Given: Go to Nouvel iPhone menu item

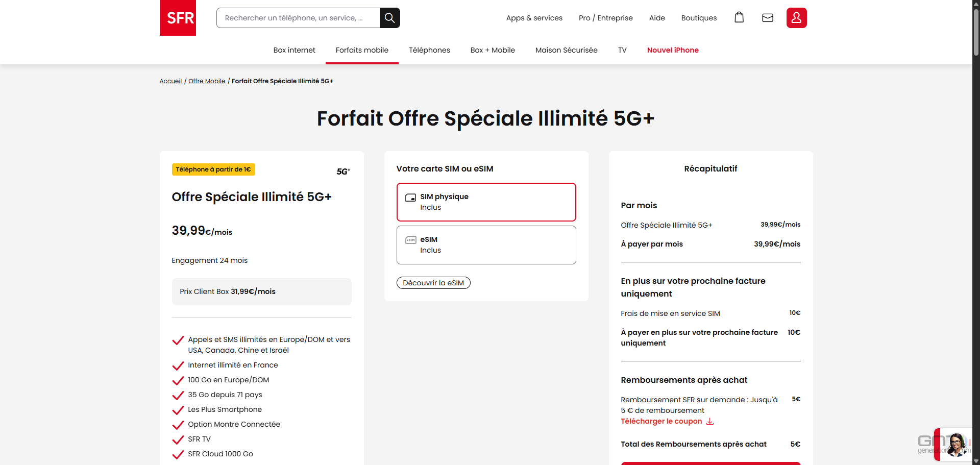Looking at the screenshot, I should [x=673, y=50].
